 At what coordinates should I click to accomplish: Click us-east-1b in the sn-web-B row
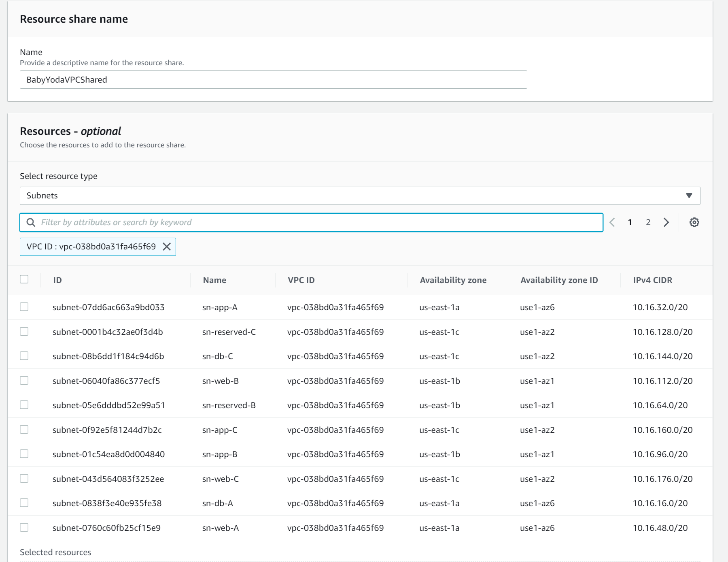tap(439, 381)
